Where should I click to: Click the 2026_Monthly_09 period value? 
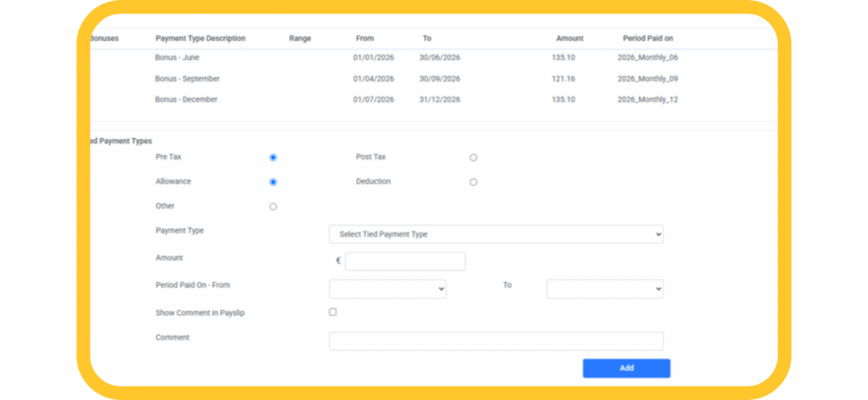point(648,79)
